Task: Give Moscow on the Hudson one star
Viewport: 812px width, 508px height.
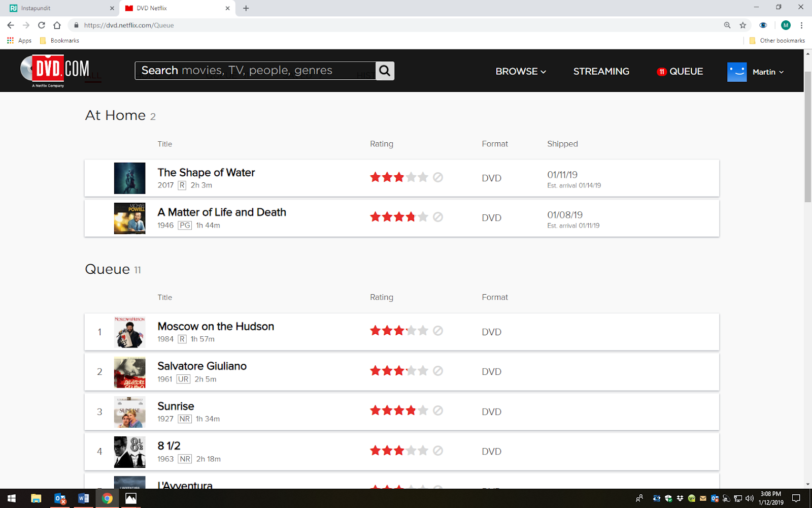Action: 375,331
